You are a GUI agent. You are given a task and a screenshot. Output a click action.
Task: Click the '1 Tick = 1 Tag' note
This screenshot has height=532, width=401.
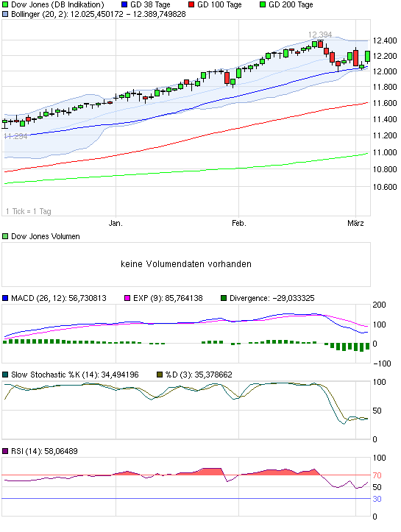(x=29, y=211)
